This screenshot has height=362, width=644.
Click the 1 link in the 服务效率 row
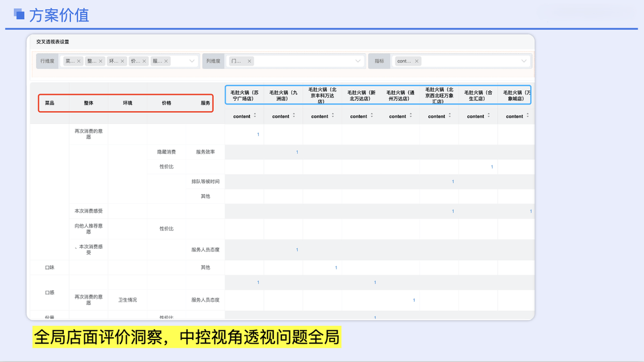pyautogui.click(x=297, y=152)
